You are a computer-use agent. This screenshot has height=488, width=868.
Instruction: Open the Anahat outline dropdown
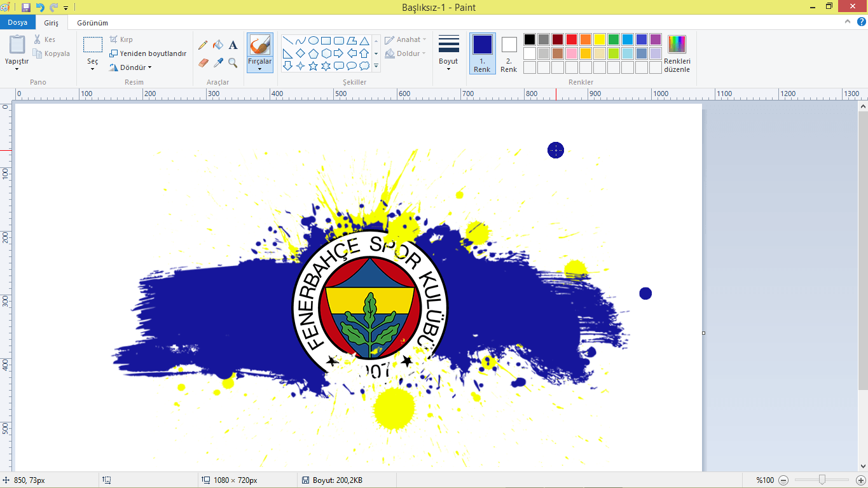click(406, 39)
